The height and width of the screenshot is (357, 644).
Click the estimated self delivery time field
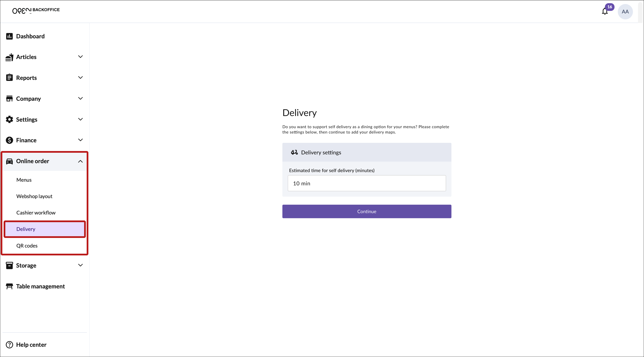(367, 183)
